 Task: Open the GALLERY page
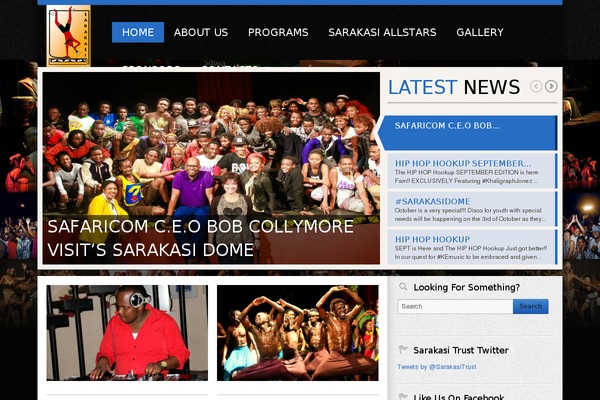coord(480,32)
